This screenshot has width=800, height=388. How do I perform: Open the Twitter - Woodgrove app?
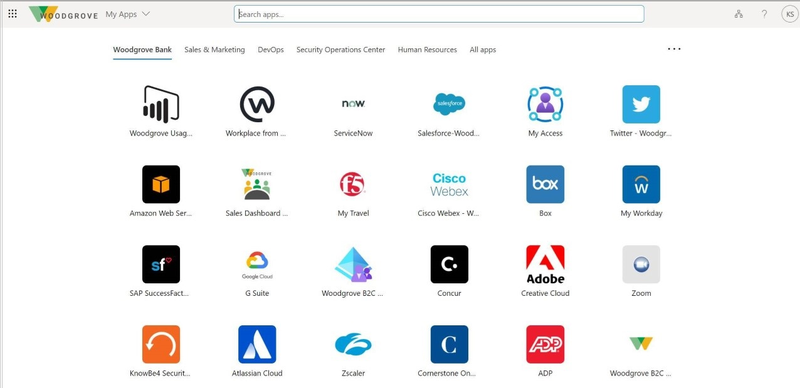pos(641,104)
